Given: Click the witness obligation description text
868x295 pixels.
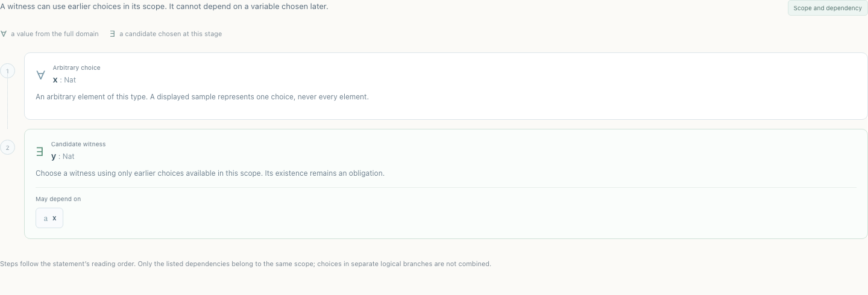Looking at the screenshot, I should pyautogui.click(x=210, y=173).
